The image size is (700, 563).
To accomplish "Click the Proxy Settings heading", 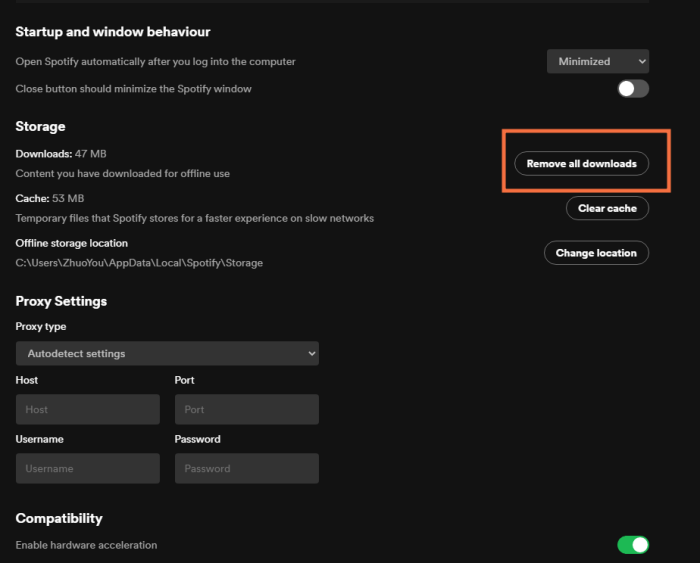I will (61, 301).
